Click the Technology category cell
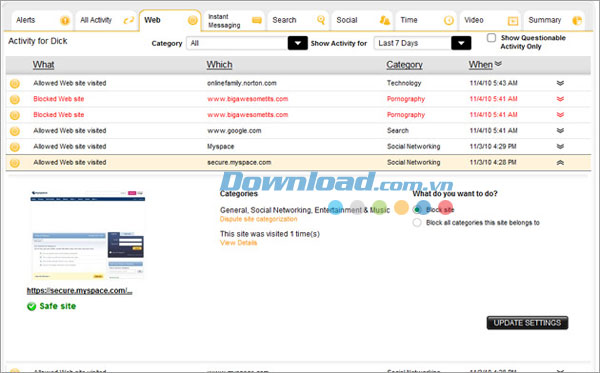Viewport: 600px width, 373px height. coord(404,83)
